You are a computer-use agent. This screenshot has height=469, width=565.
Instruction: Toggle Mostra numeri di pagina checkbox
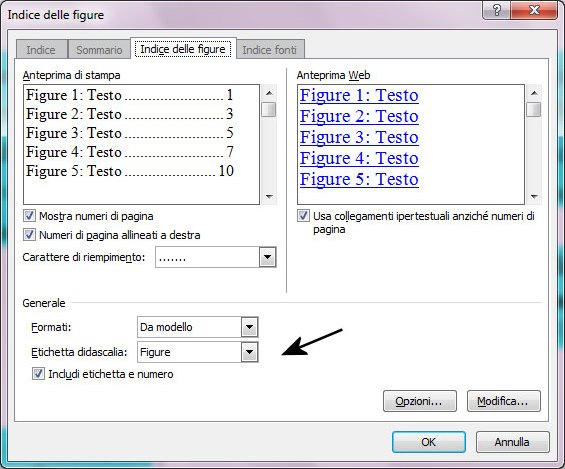[29, 216]
